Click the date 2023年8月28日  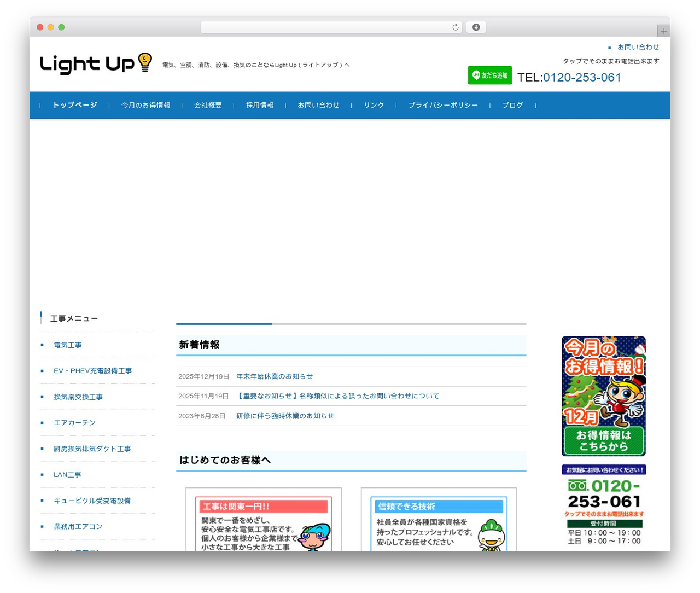(x=202, y=416)
